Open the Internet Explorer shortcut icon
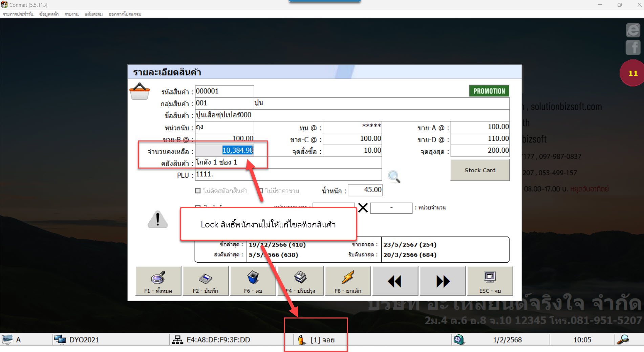Screen dimensions: 644x352 point(633,30)
